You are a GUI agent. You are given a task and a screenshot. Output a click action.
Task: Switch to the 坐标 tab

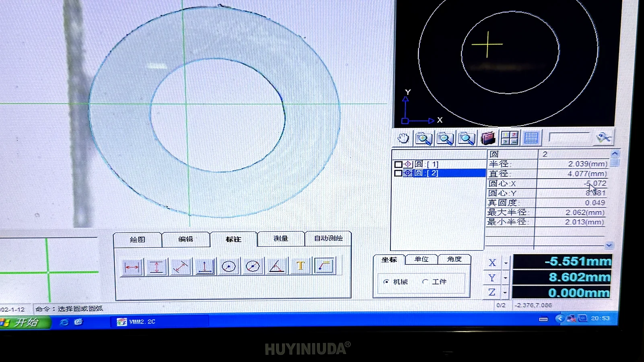click(x=389, y=259)
